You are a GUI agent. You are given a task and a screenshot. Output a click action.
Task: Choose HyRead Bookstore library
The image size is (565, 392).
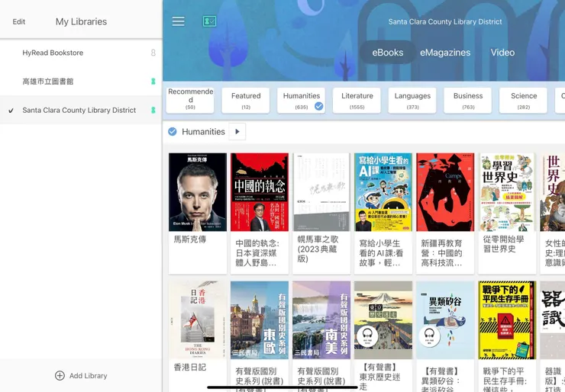coord(81,53)
